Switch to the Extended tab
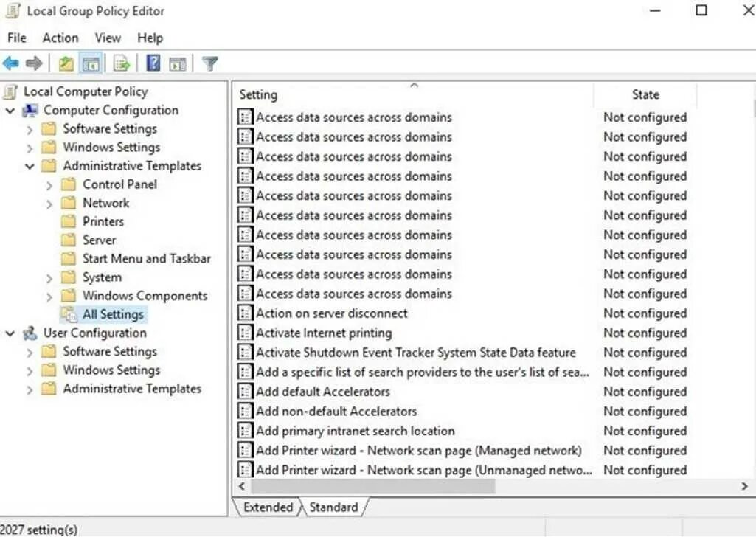 click(268, 507)
